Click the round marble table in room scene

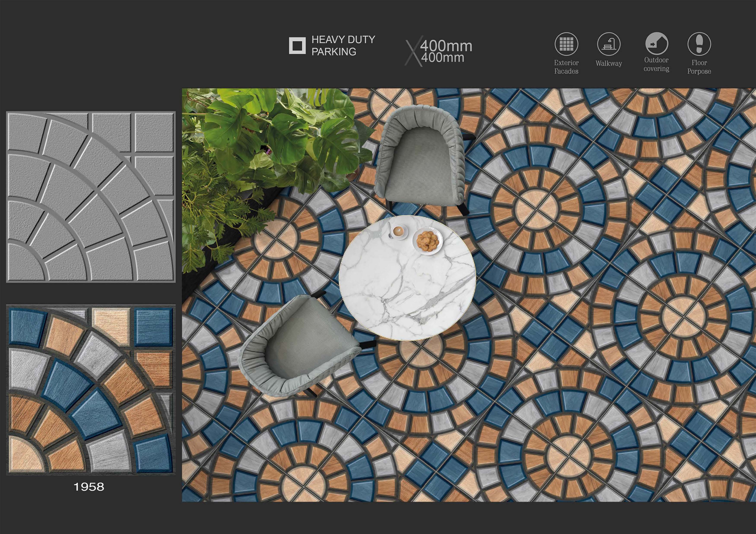(407, 278)
